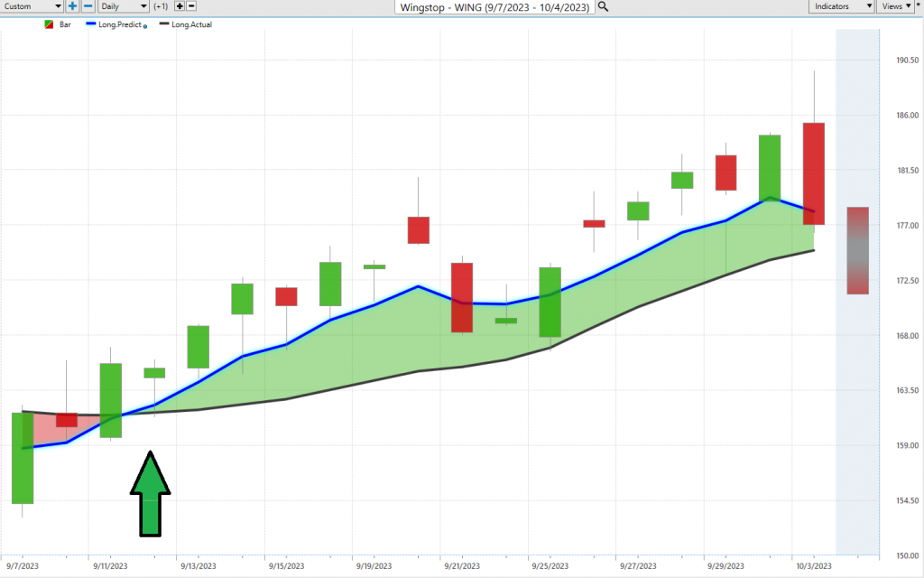Click the 9/25/2023 date axis label
The width and height of the screenshot is (924, 578).
(550, 566)
